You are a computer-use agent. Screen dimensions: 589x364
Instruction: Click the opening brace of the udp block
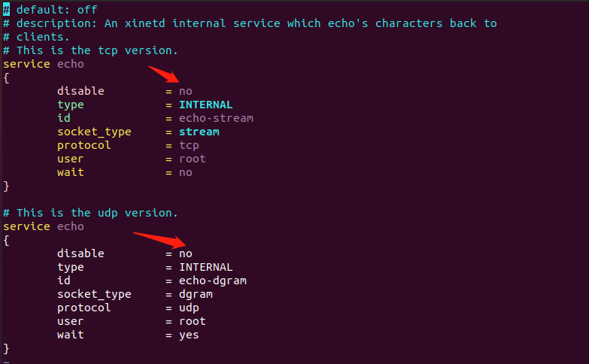tap(7, 240)
